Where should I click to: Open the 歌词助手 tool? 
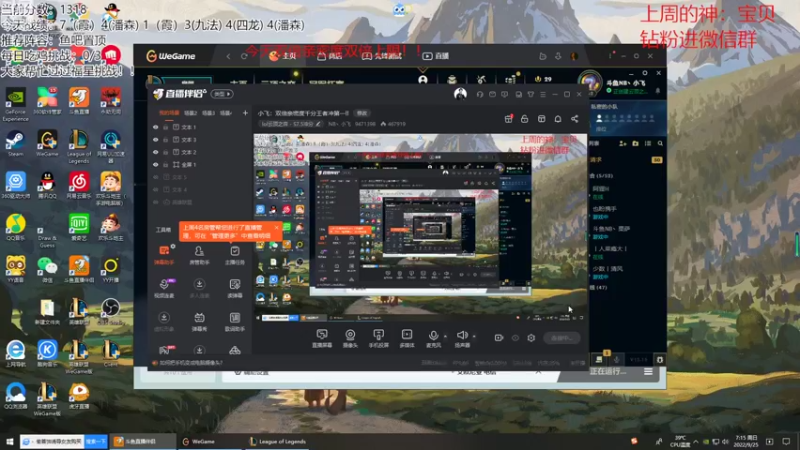click(235, 322)
